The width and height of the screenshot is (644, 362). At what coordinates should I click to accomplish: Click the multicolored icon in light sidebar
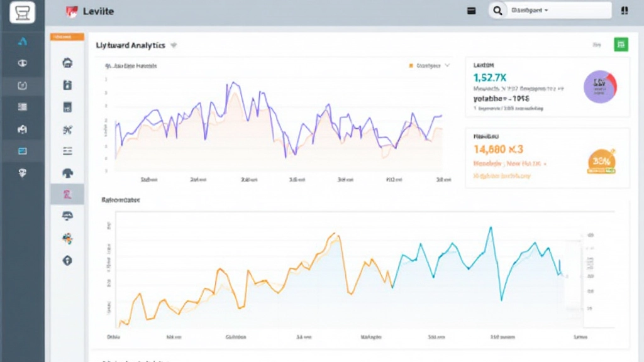67,238
